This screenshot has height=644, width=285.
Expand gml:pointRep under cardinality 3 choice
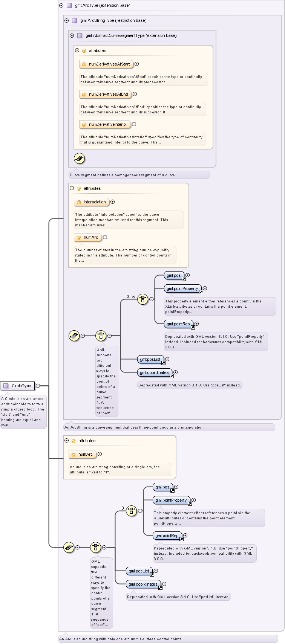click(185, 536)
